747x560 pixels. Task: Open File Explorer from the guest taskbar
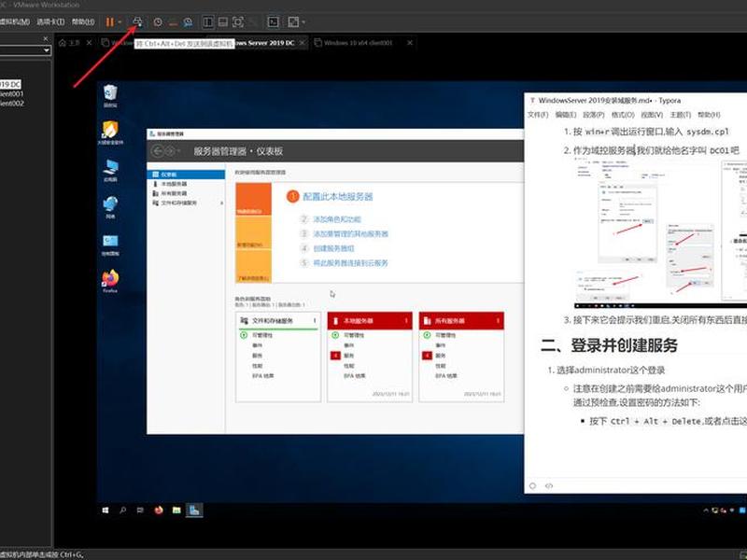(x=176, y=510)
